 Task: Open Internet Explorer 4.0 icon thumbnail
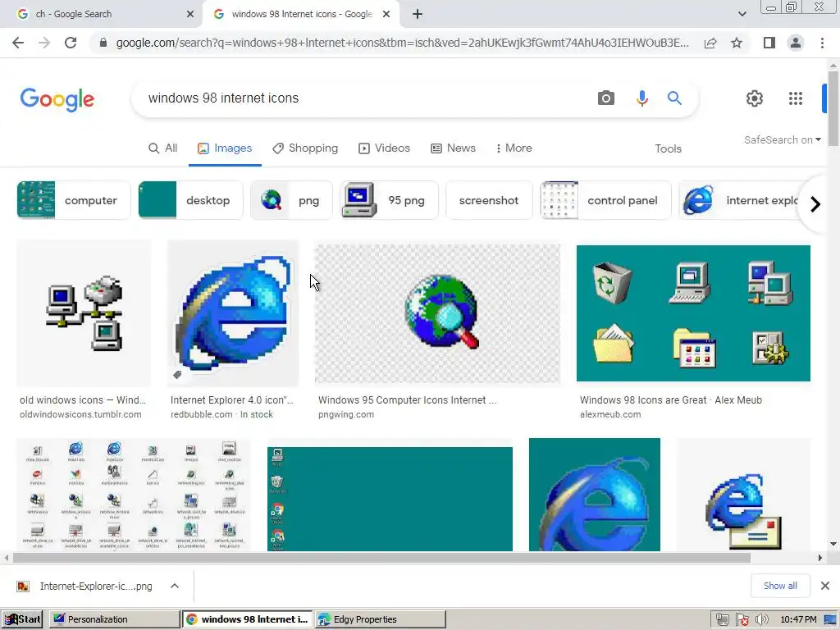(232, 313)
